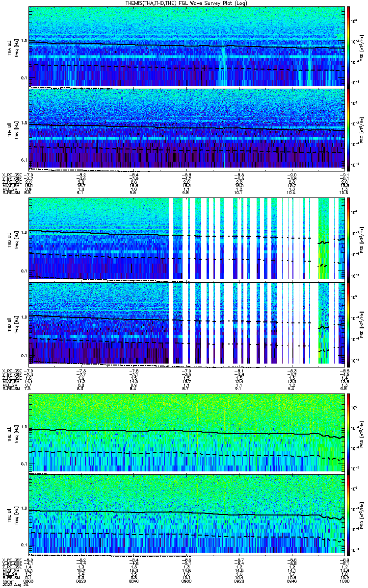Screen dimensions: 368x588
Task: Click R_RE_SM value 8.8 under THA panels
Action: pyautogui.click(x=28, y=193)
